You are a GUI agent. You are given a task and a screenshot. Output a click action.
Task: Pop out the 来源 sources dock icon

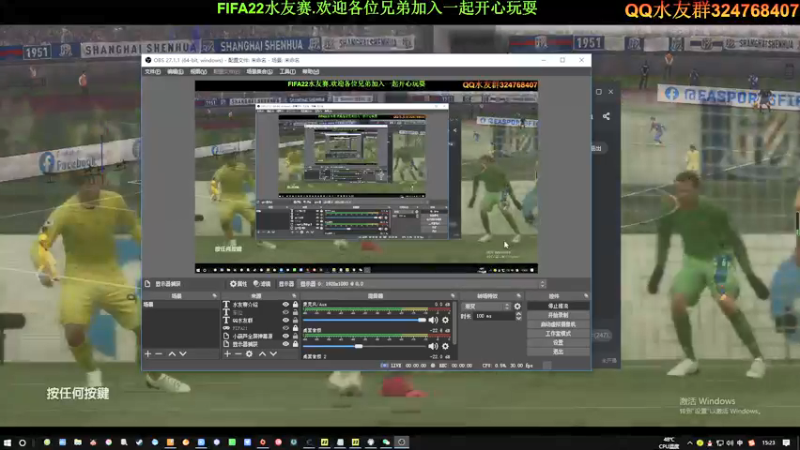coord(294,296)
